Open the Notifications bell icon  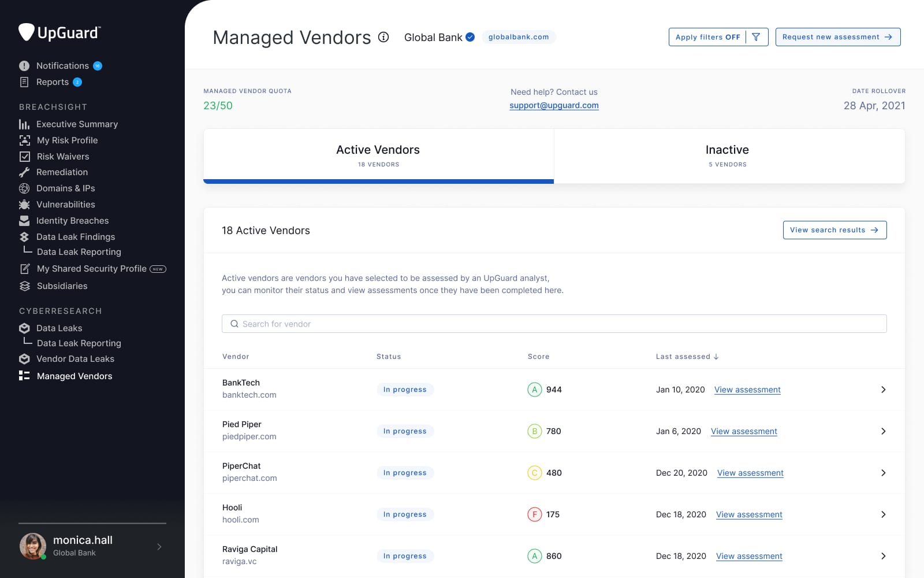(24, 65)
